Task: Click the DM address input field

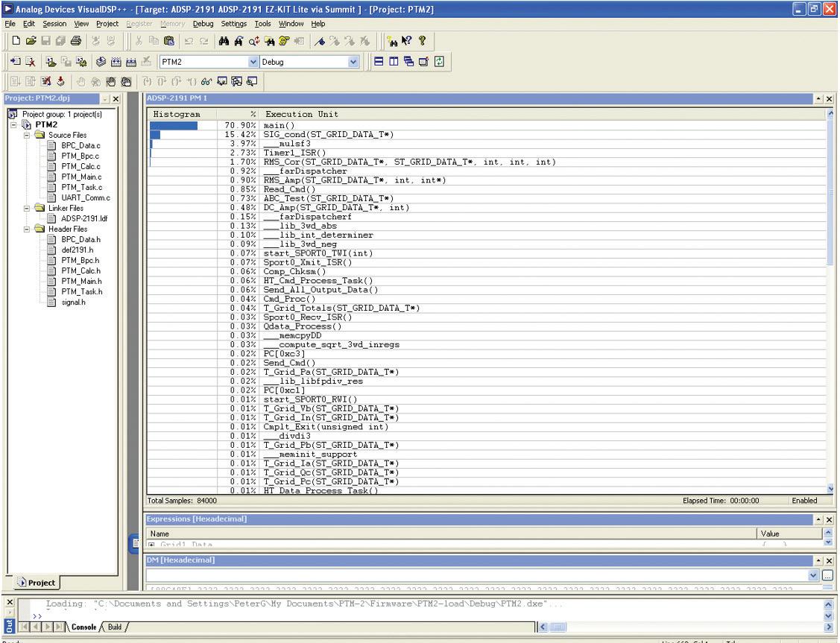Action: [477, 575]
